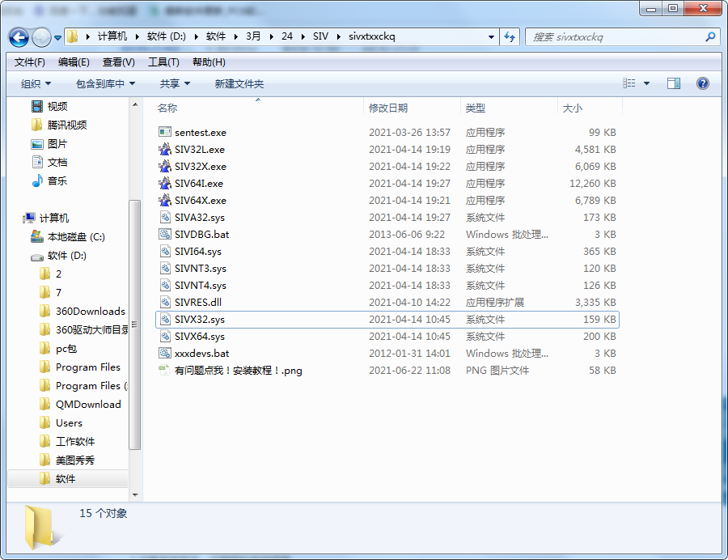Click the SIV64X.exe file icon

165,201
